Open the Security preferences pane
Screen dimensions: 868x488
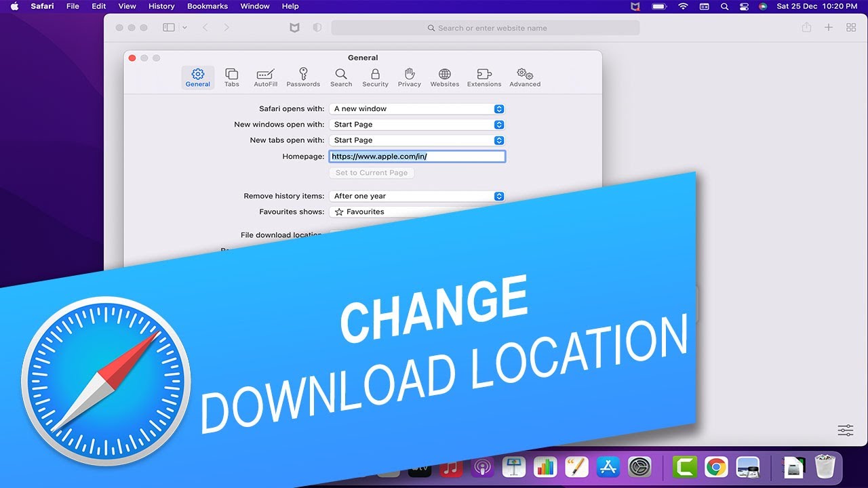[375, 77]
